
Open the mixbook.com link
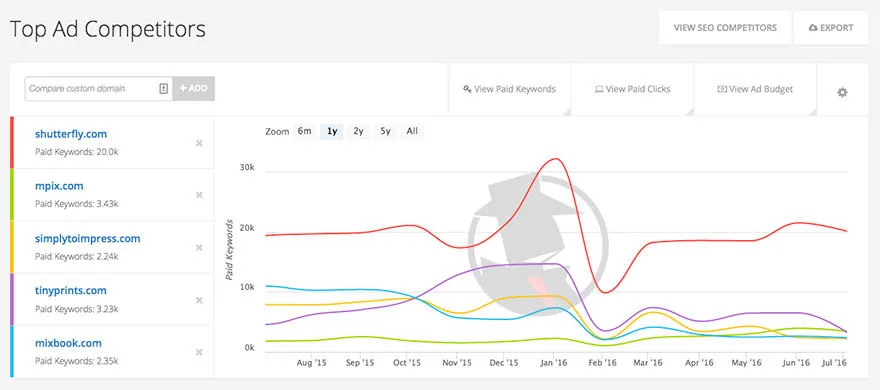pyautogui.click(x=68, y=343)
